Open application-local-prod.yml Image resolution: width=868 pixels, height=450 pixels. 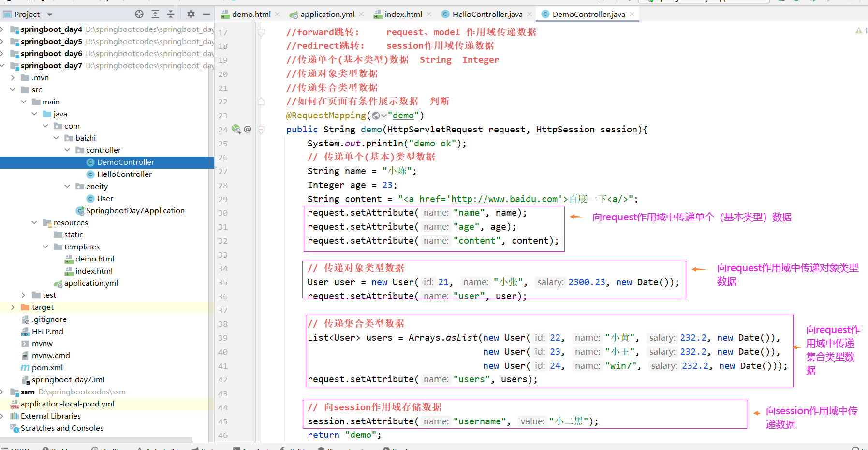point(67,404)
